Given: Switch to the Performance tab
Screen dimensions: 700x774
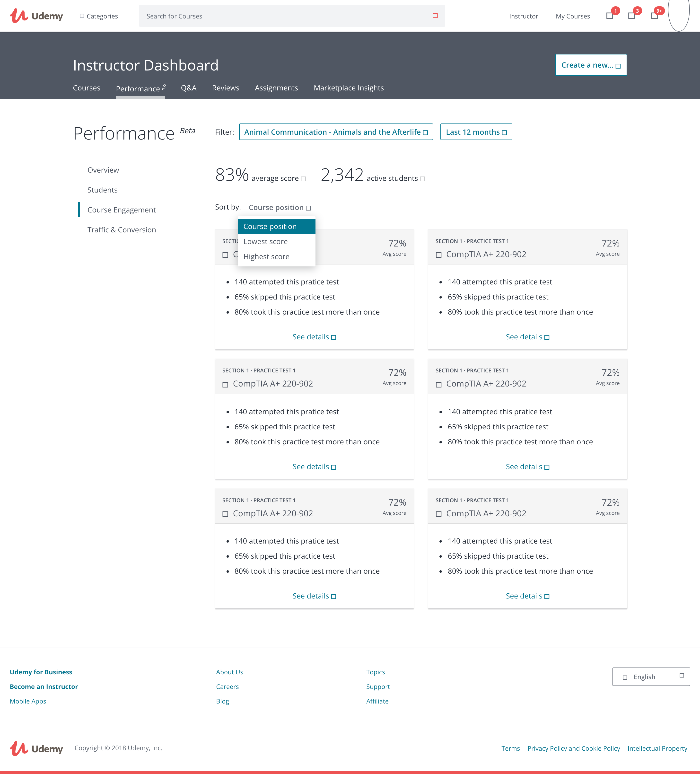Looking at the screenshot, I should click(x=140, y=88).
